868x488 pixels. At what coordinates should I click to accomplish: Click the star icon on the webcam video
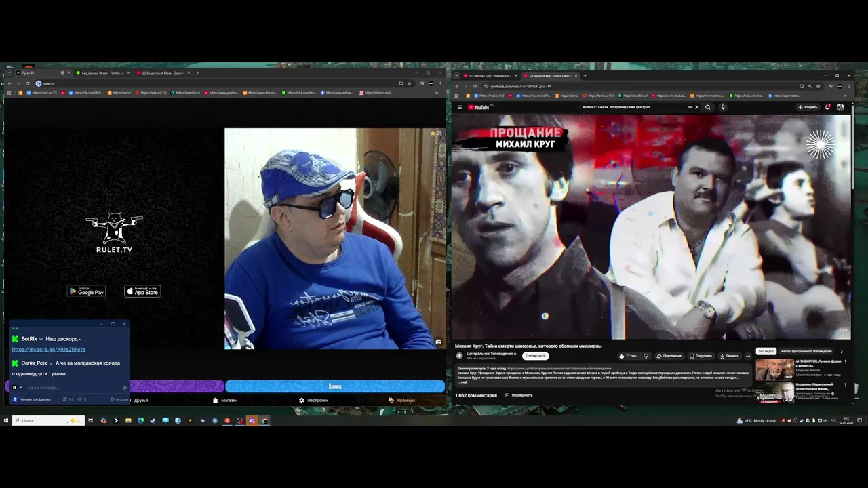pos(433,134)
